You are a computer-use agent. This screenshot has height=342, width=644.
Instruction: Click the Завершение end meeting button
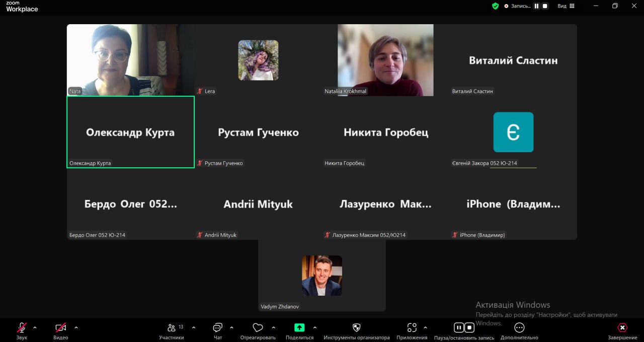622,328
